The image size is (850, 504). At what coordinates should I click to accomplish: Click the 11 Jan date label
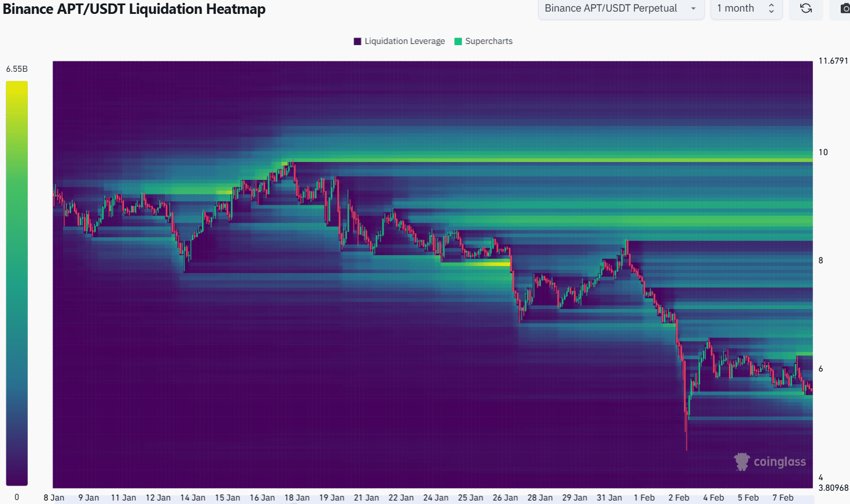(123, 498)
